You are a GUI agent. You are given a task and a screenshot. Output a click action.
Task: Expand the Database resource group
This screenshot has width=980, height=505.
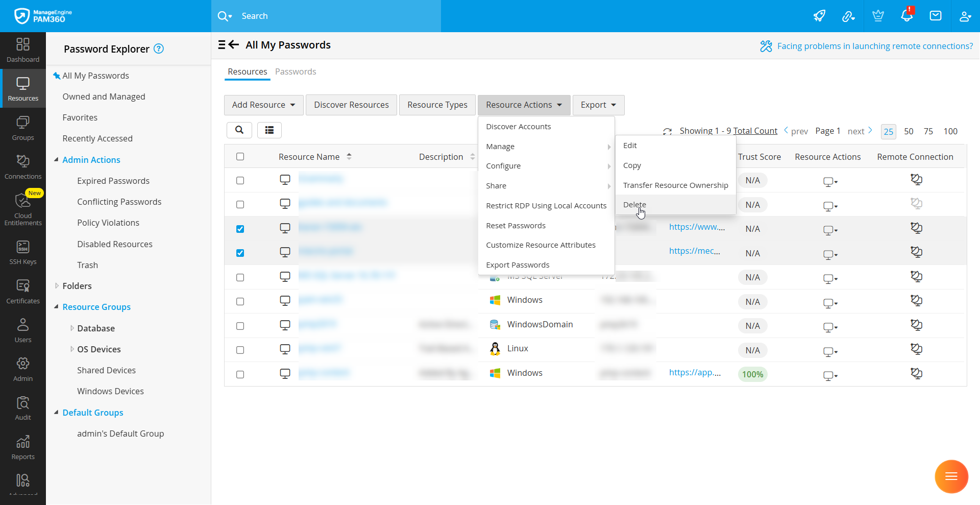coord(72,328)
